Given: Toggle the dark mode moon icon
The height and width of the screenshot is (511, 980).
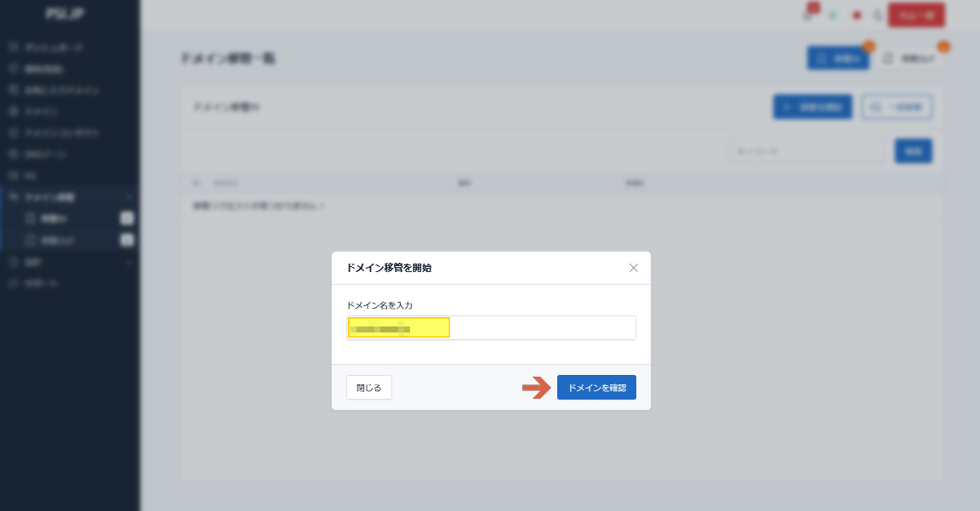Looking at the screenshot, I should (878, 15).
